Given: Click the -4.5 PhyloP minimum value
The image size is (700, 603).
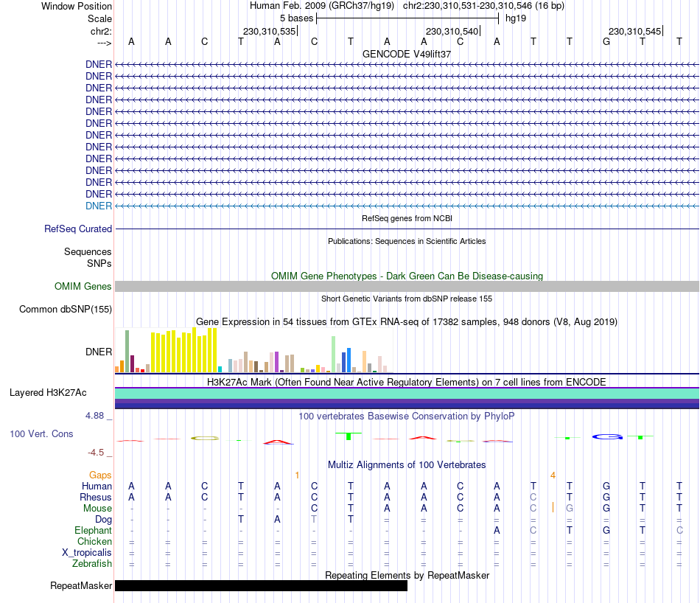Looking at the screenshot, I should (96, 453).
